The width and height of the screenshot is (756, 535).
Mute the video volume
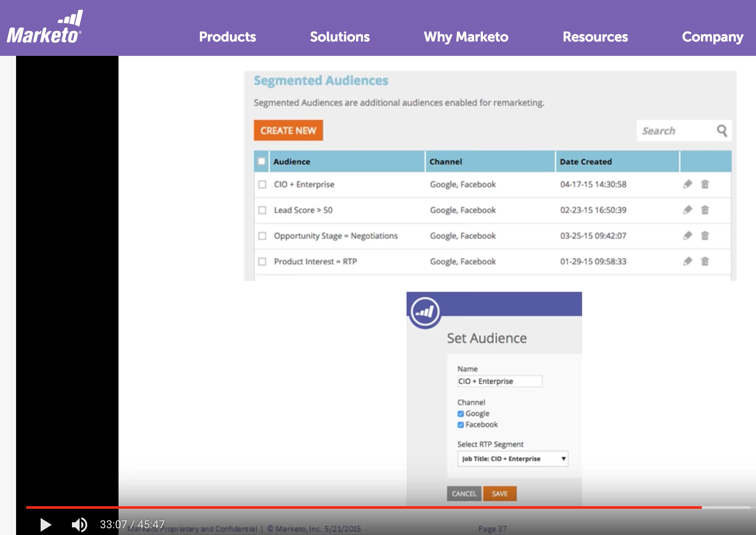click(x=79, y=525)
